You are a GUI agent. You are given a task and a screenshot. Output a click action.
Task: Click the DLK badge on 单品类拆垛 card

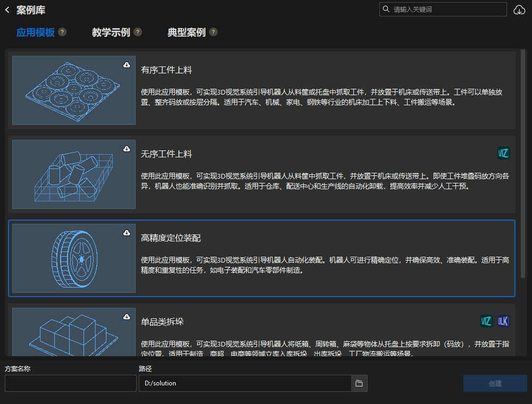pos(503,321)
